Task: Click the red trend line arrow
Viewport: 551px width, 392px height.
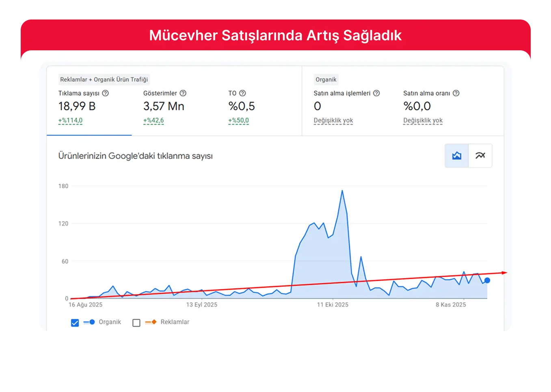Action: 503,273
